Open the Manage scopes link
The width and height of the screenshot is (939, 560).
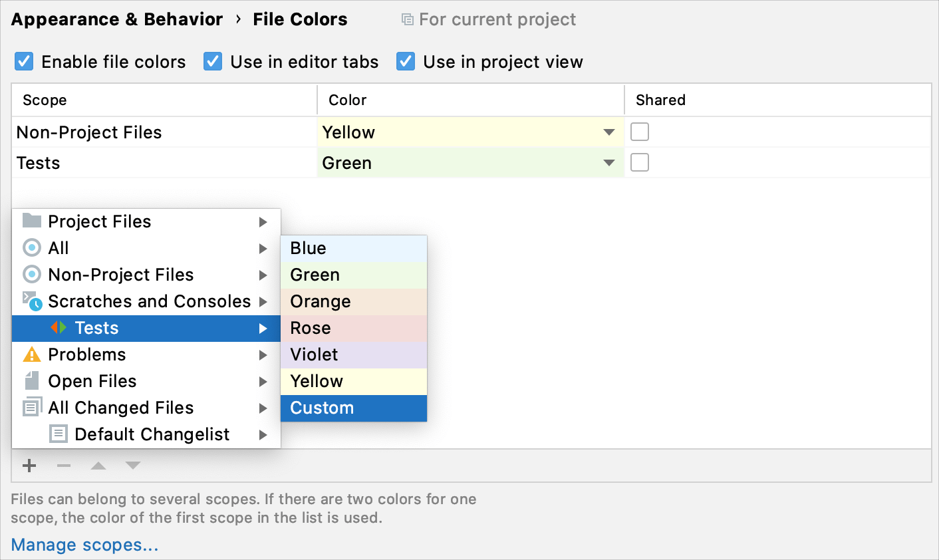click(x=84, y=544)
